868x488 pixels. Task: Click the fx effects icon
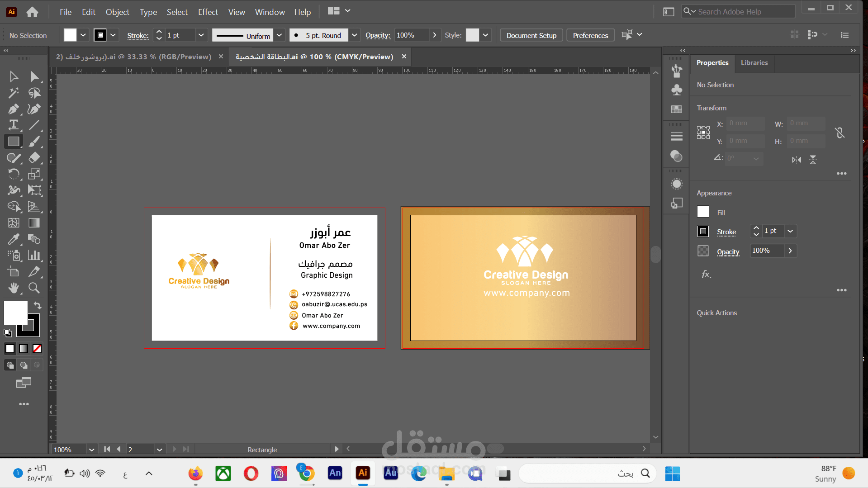click(x=706, y=274)
